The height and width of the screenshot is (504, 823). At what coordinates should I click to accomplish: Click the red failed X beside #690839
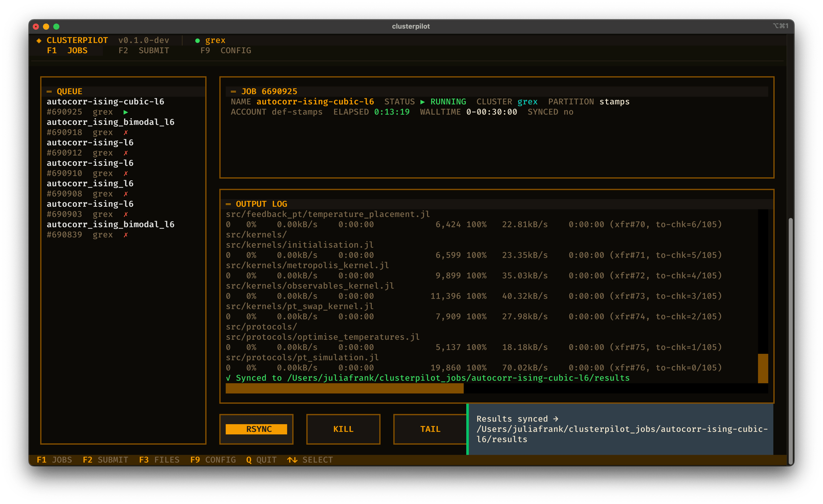[x=126, y=235]
